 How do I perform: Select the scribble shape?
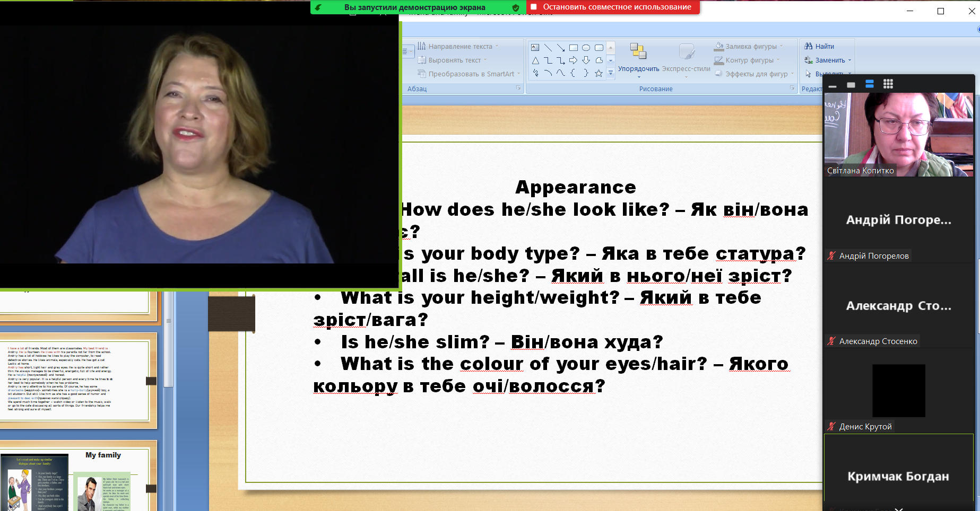(x=535, y=73)
